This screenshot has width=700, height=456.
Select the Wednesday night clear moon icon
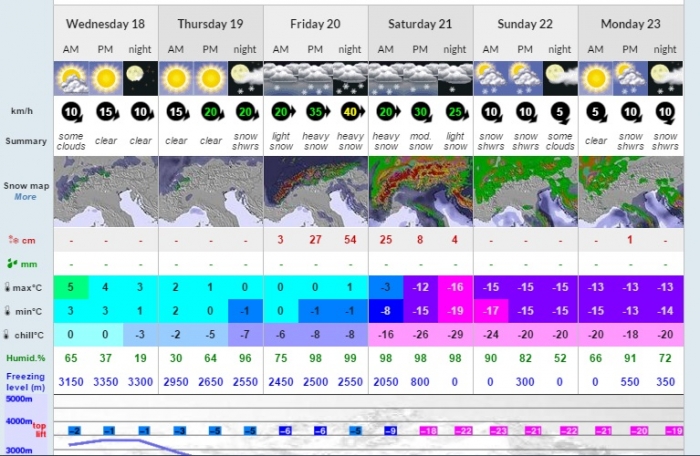(x=141, y=77)
